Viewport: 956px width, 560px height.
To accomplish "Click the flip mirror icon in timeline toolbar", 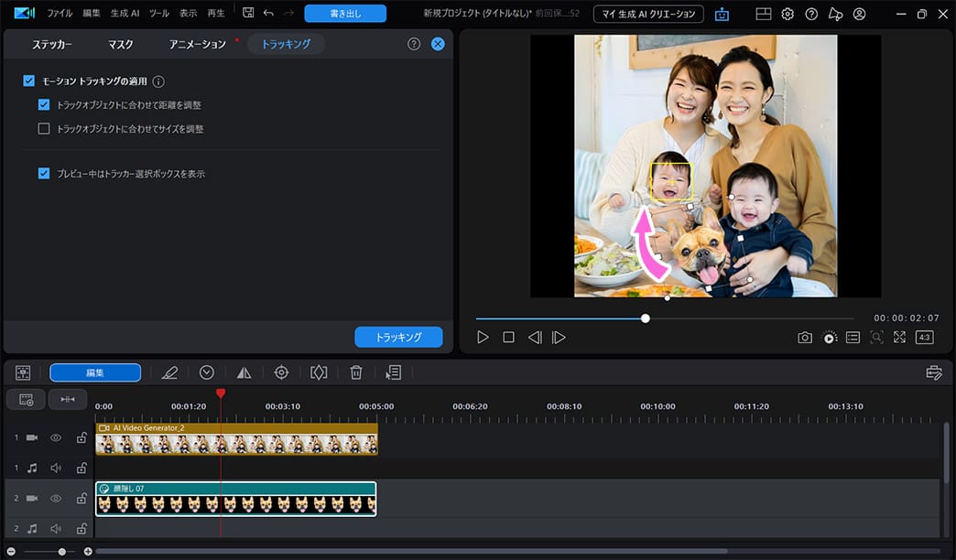I will point(244,372).
